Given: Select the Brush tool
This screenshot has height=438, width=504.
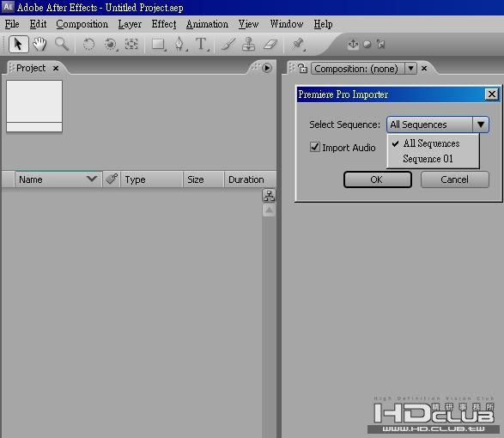Looking at the screenshot, I should (228, 44).
